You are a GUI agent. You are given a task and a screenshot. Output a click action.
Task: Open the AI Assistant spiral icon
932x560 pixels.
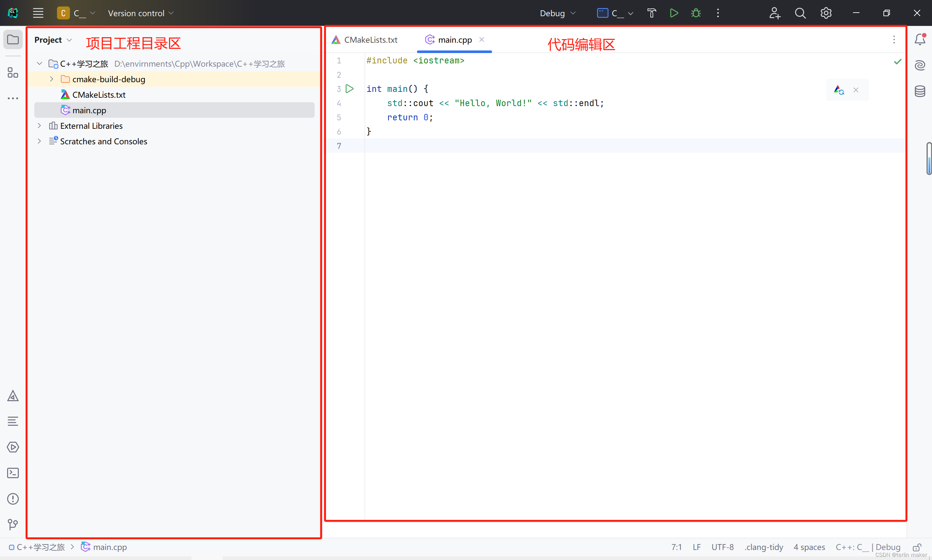[920, 65]
